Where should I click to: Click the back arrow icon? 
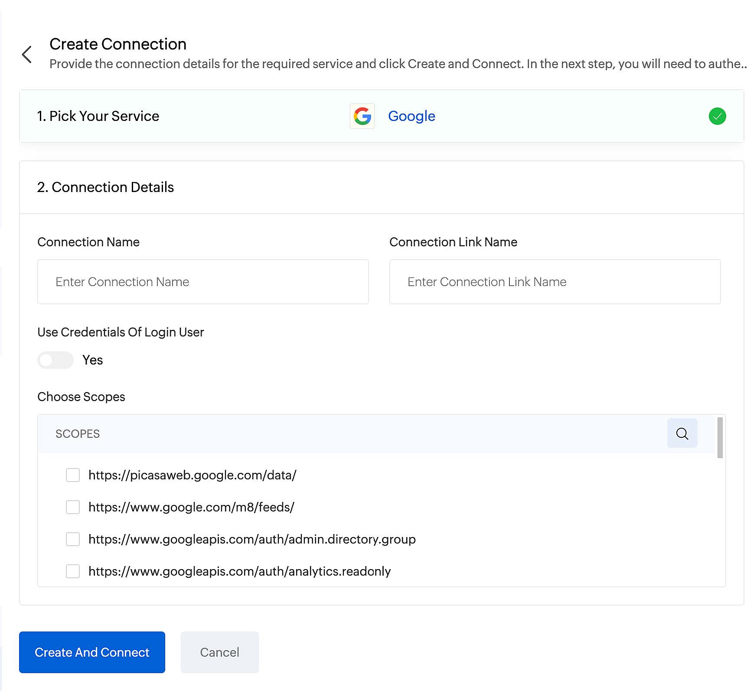pos(27,54)
